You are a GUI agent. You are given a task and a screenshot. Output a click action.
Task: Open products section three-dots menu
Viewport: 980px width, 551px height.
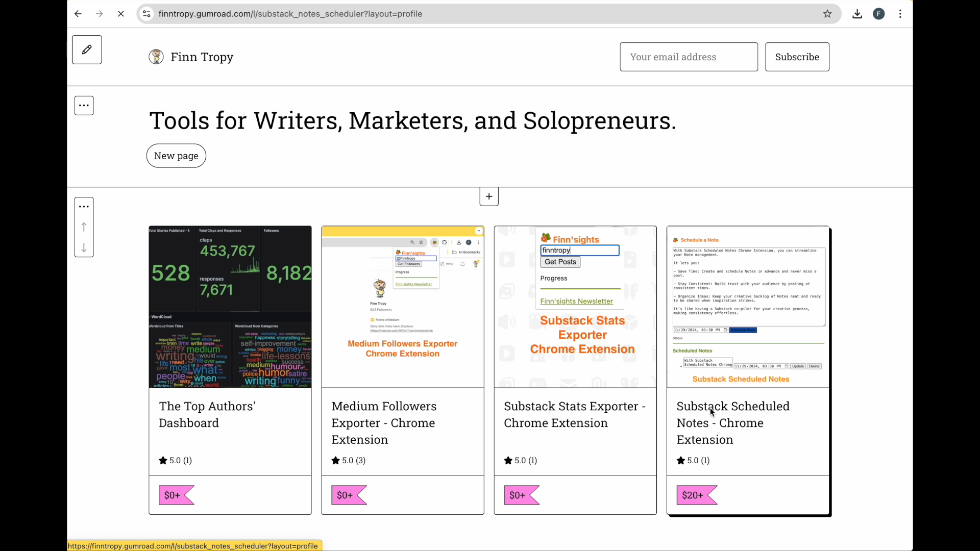(84, 207)
